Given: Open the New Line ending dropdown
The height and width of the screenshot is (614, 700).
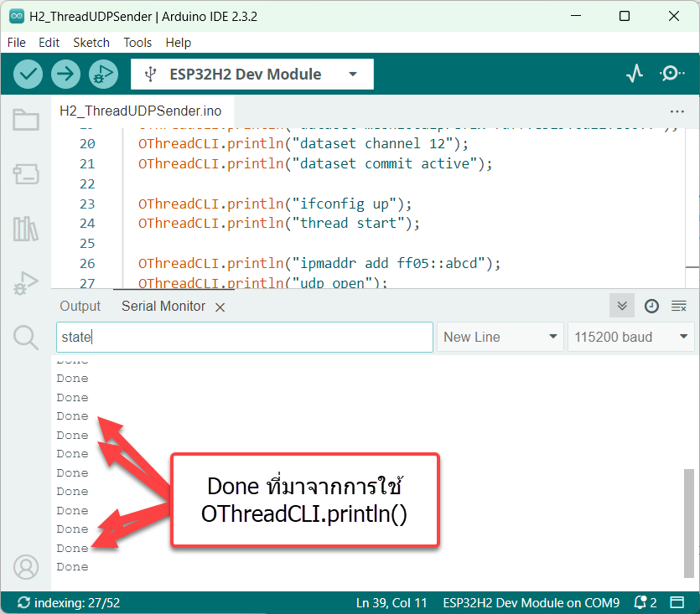Looking at the screenshot, I should point(500,337).
